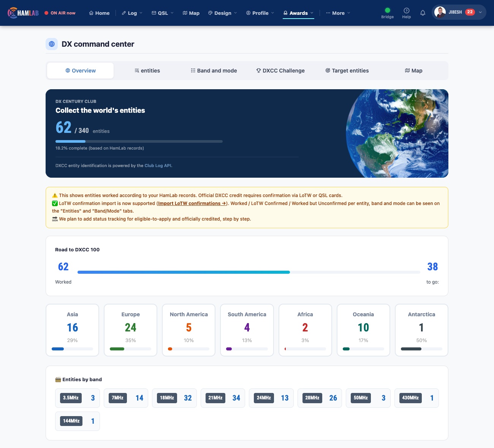494x448 pixels.
Task: Click the globe icon beside DX command center
Action: (52, 44)
